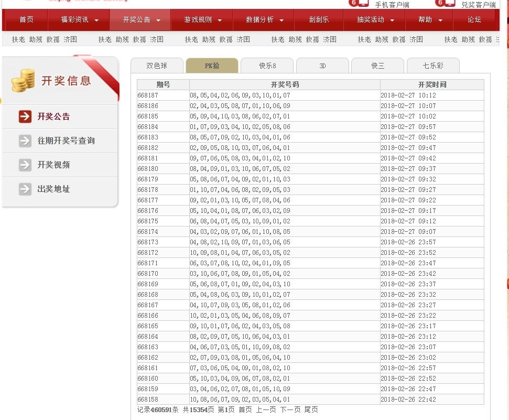Open 开奖视频 in the sidebar

[x=53, y=165]
